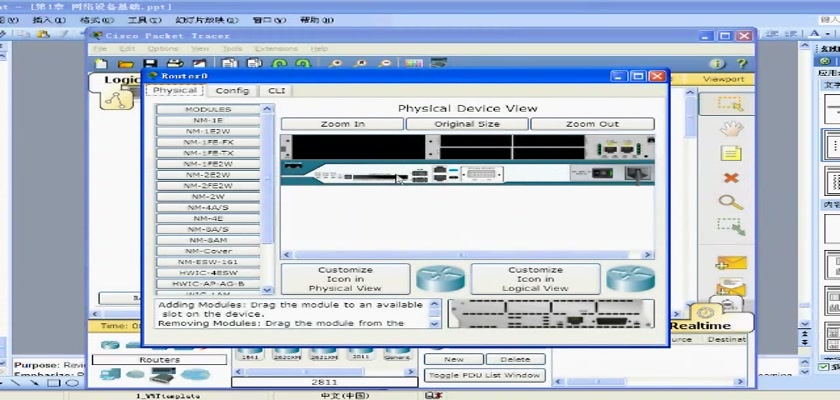840x400 pixels.
Task: Select the NM-1E module in the list
Action: 208,120
